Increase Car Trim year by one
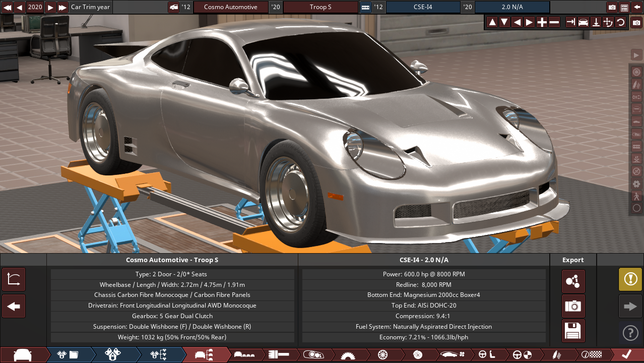The height and width of the screenshot is (363, 644). click(x=50, y=7)
